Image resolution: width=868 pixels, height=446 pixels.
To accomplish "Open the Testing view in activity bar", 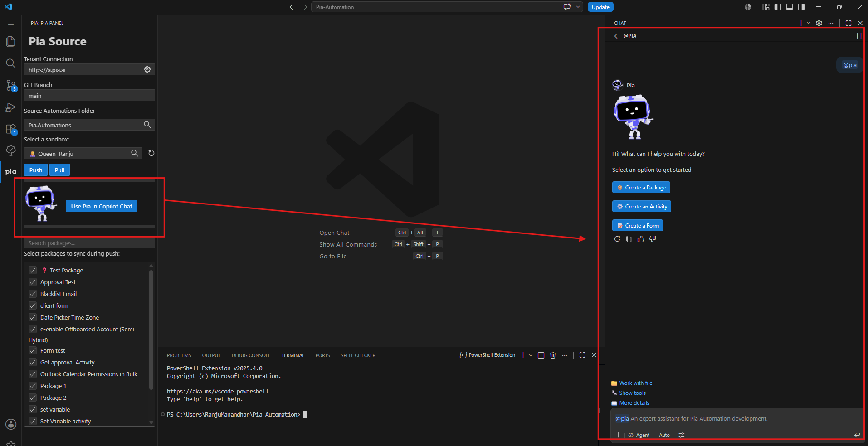I will (x=10, y=150).
